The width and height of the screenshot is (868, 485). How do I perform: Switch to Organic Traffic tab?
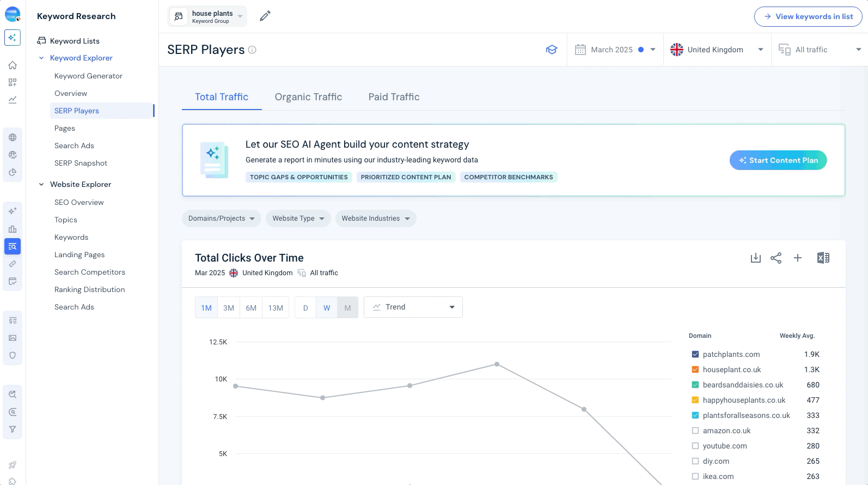point(308,97)
